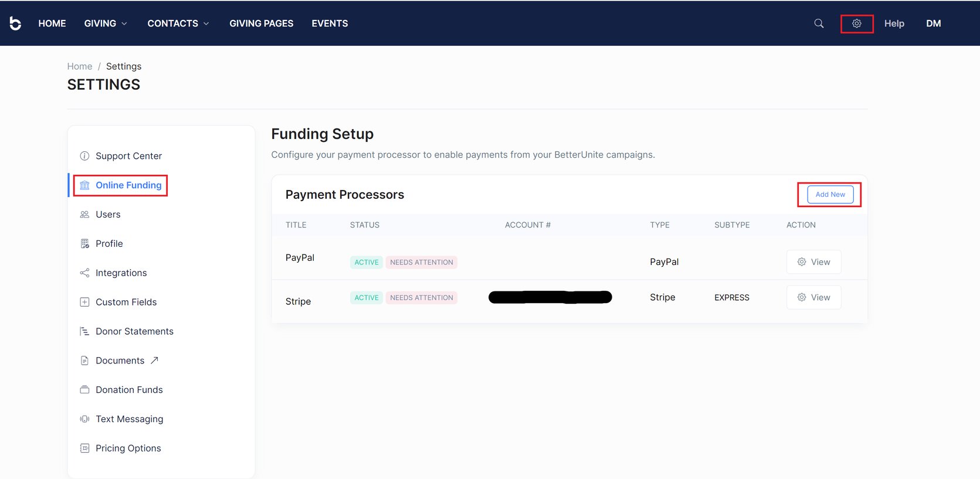Screen dimensions: 980x479
Task: Open the Custom Fields settings section
Action: 126,303
